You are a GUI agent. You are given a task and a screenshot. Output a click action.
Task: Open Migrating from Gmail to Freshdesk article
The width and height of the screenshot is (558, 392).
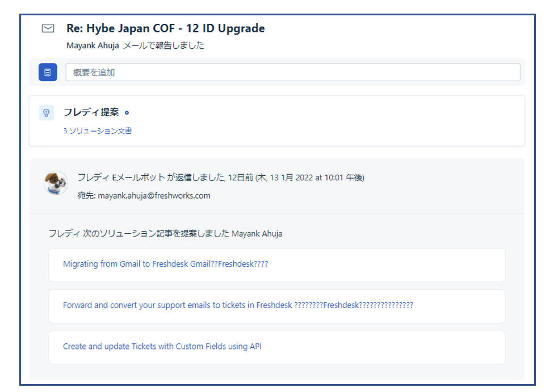(166, 264)
